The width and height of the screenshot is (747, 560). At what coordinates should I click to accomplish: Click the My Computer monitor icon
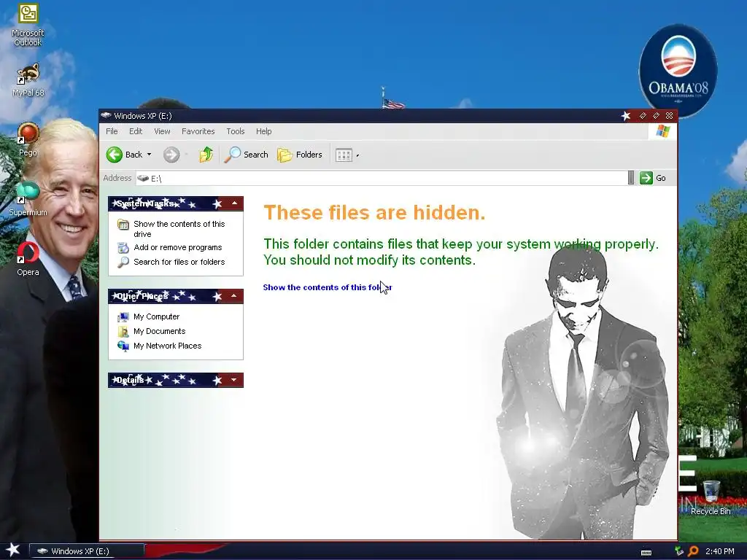(x=123, y=316)
